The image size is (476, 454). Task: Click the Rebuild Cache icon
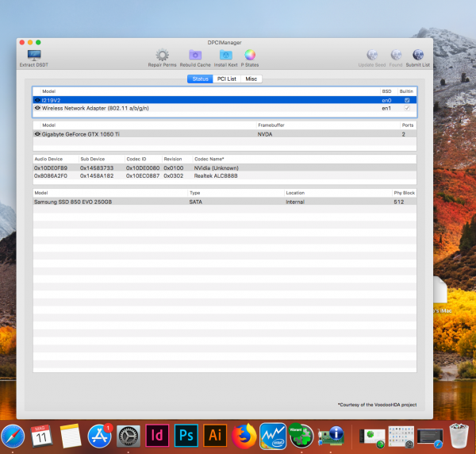tap(194, 56)
